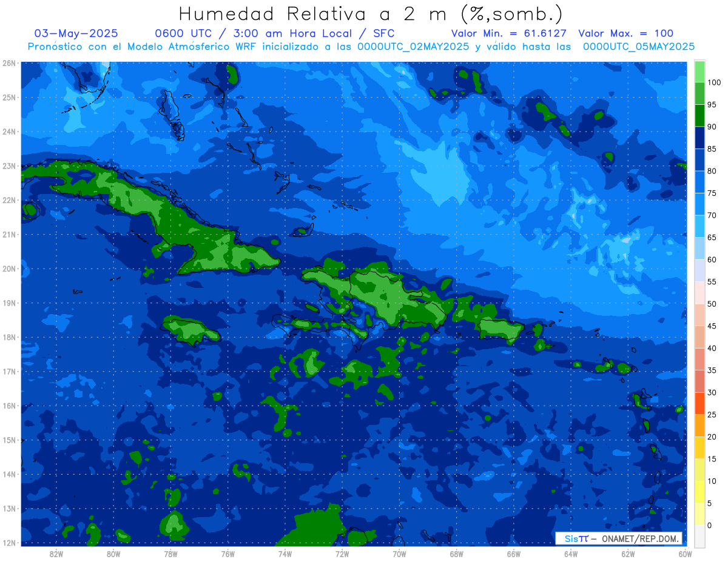The width and height of the screenshot is (728, 562).
Task: Select the legend swatch between 70 and 75
Action: point(699,204)
